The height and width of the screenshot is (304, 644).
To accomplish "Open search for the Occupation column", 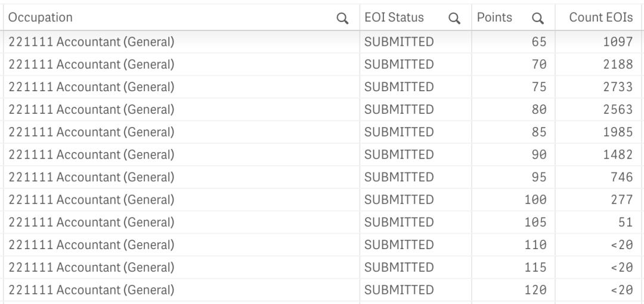I will 342,18.
